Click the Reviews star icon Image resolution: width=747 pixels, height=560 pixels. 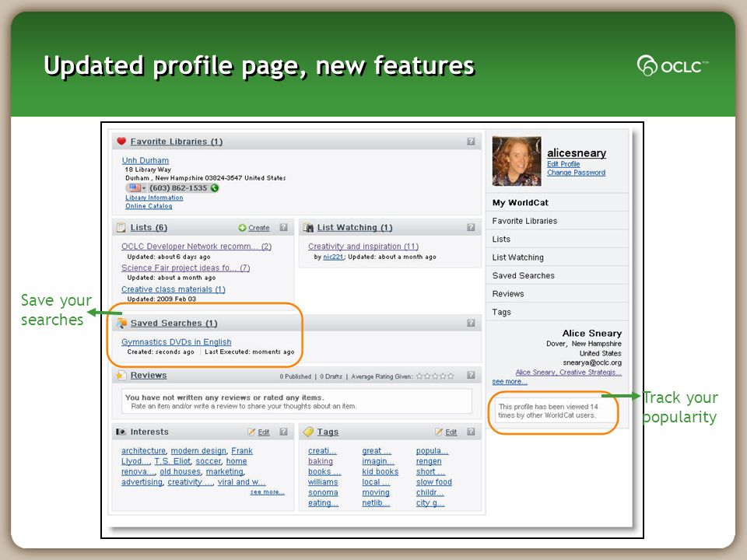coord(121,375)
